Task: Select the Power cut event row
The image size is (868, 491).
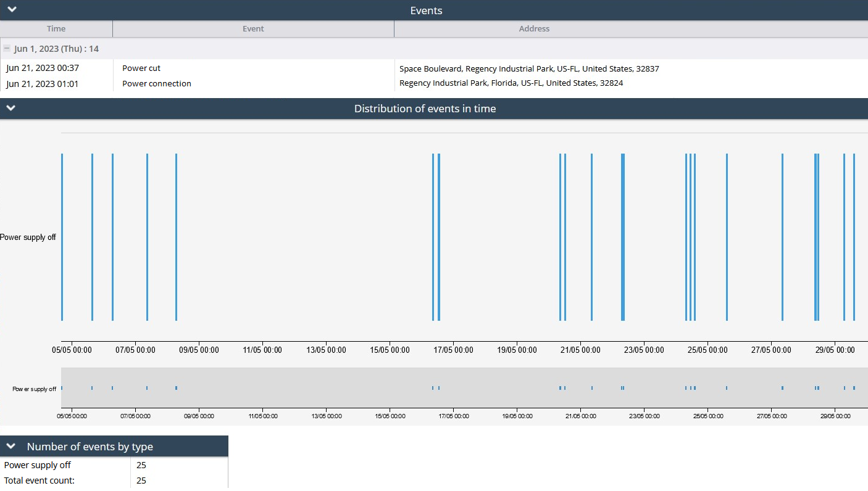Action: tap(141, 68)
